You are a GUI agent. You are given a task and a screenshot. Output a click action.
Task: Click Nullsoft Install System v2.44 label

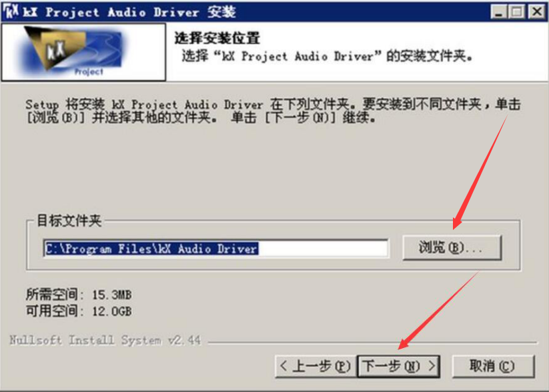[105, 340]
